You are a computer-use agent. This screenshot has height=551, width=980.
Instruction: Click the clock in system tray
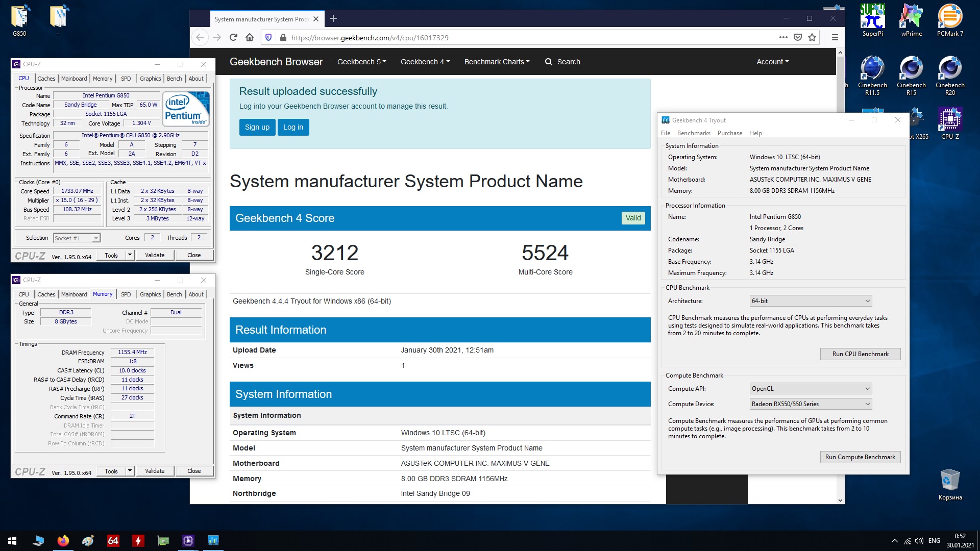coord(960,541)
